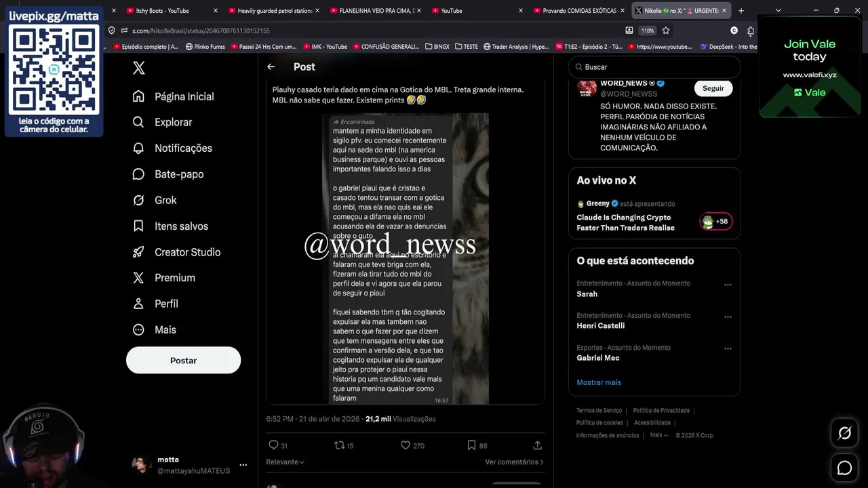Click the browser address bar URL
The height and width of the screenshot is (488, 868).
[201, 30]
